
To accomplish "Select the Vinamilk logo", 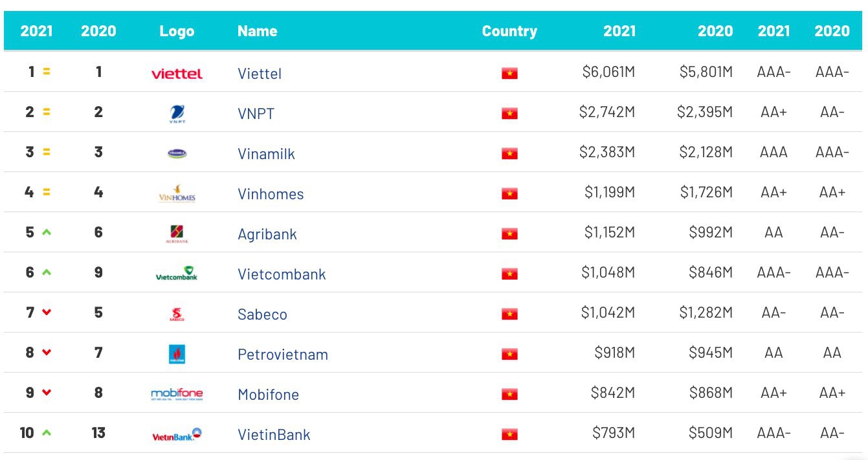I will 177,153.
